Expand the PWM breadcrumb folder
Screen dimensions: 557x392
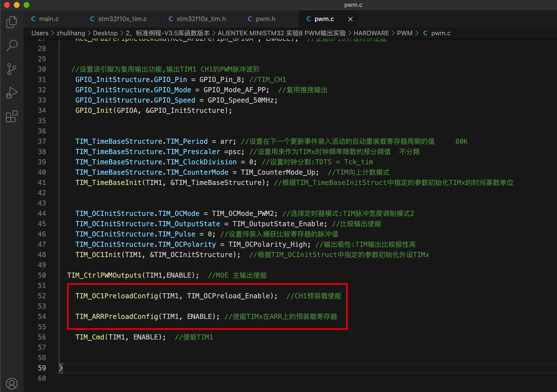pyautogui.click(x=404, y=33)
